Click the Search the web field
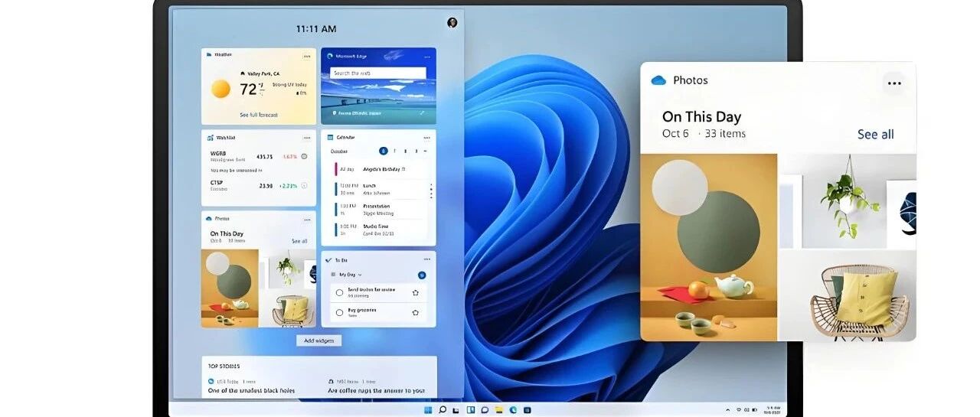The image size is (980, 417). [x=378, y=73]
